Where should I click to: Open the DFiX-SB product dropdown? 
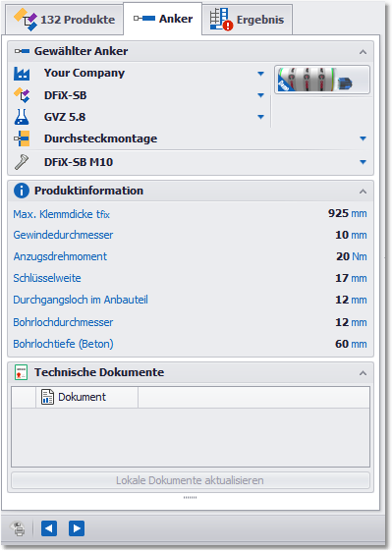[x=260, y=95]
